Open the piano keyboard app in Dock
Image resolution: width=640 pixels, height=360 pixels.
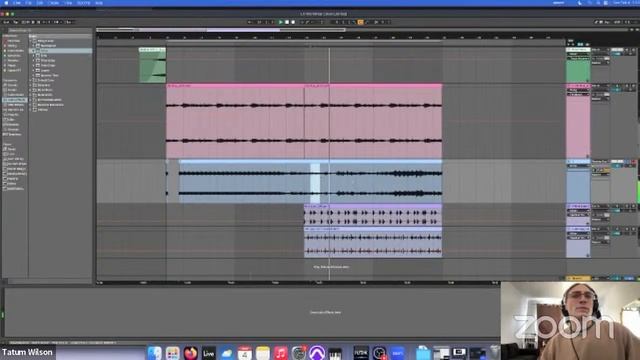(x=335, y=353)
